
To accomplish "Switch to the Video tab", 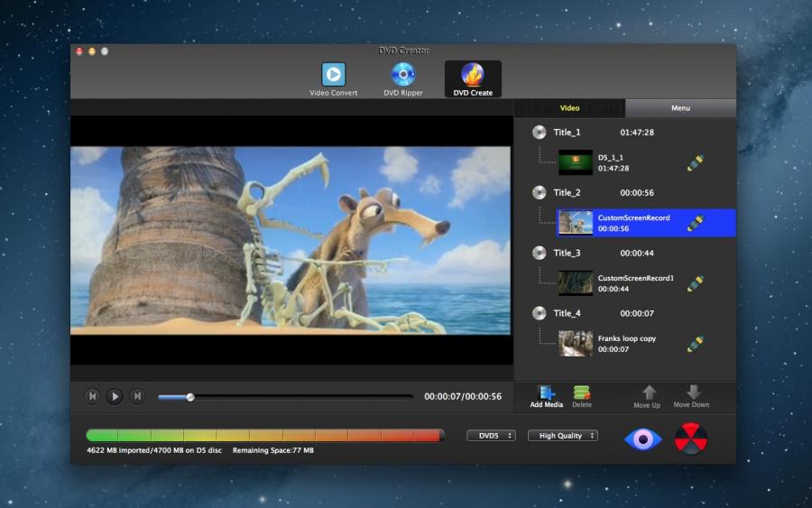I will (x=569, y=107).
